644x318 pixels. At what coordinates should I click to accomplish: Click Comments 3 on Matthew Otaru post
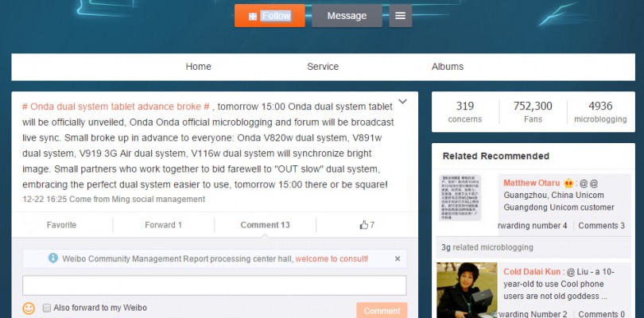point(601,226)
